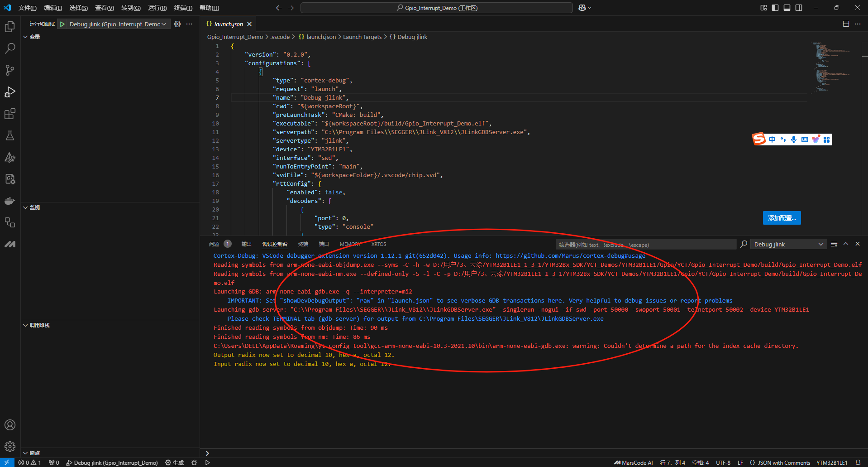Open the 编辑(E) menu
The width and height of the screenshot is (868, 467).
pos(53,8)
